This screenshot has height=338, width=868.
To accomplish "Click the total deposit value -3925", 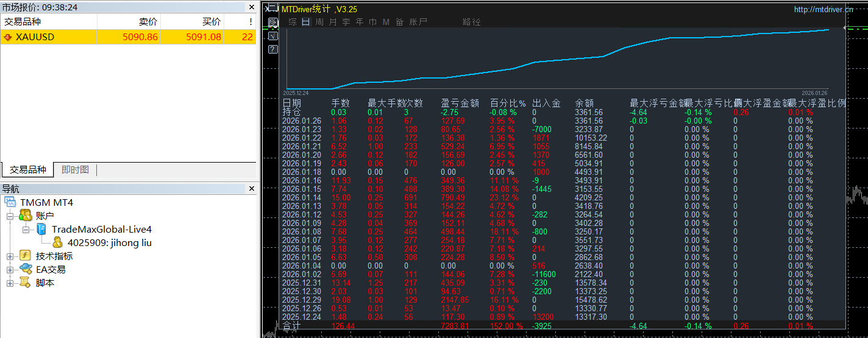I will [542, 326].
